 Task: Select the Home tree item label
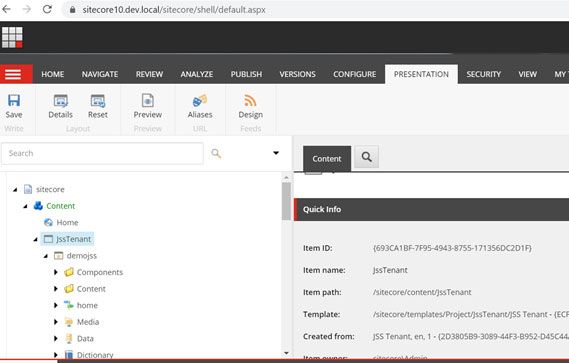(67, 223)
